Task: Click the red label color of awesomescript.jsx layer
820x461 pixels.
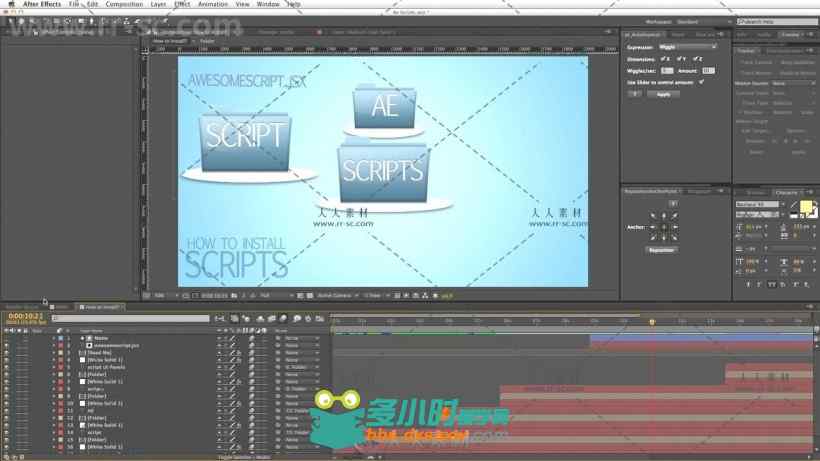Action: [61, 345]
